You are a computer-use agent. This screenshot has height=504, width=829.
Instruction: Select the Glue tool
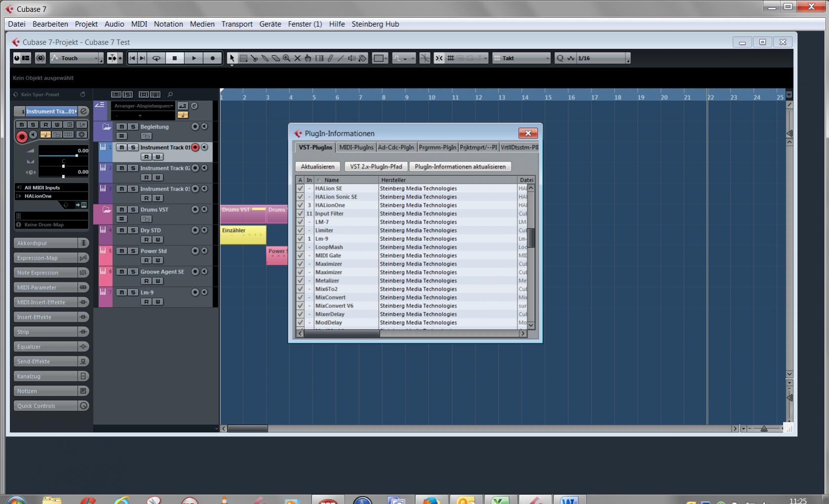point(265,58)
